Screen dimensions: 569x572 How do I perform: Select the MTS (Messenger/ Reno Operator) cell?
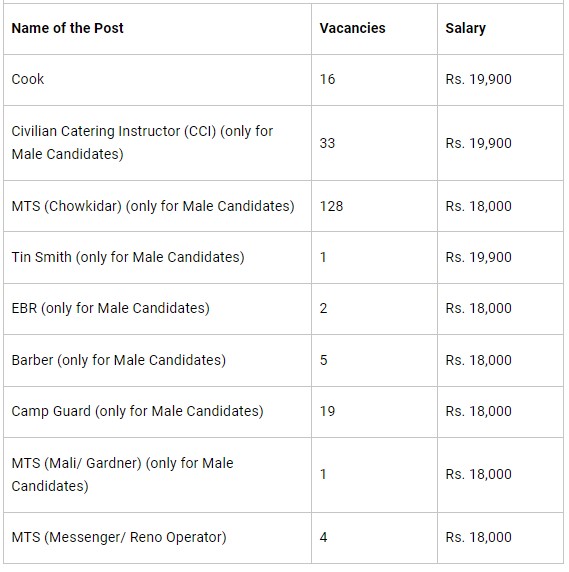click(158, 538)
